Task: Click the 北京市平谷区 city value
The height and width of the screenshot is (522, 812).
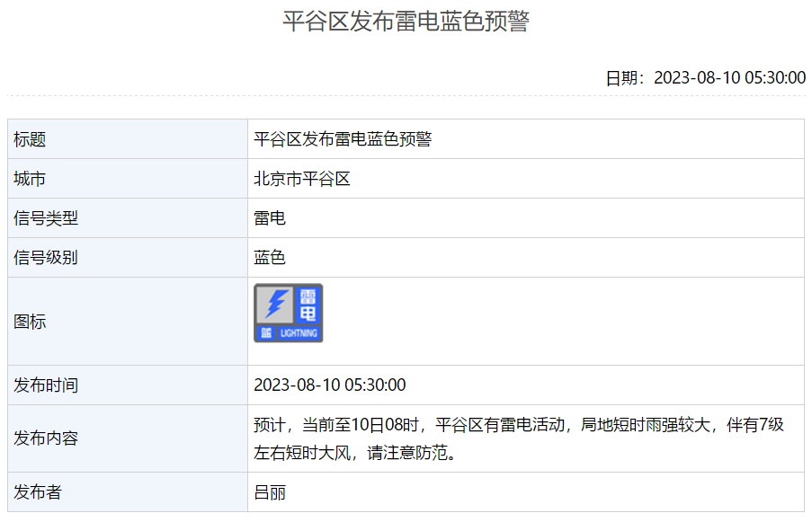Action: click(x=301, y=179)
